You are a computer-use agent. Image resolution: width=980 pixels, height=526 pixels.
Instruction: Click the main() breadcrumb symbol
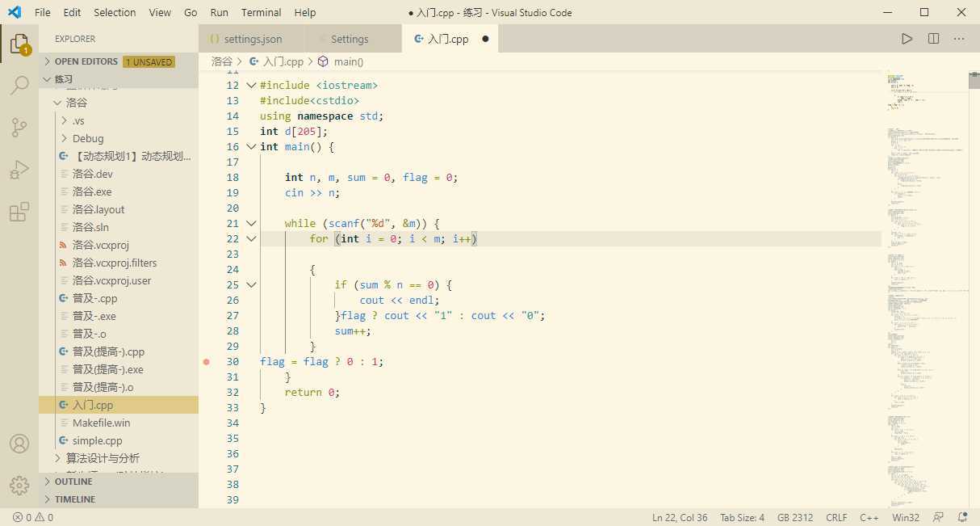click(341, 61)
